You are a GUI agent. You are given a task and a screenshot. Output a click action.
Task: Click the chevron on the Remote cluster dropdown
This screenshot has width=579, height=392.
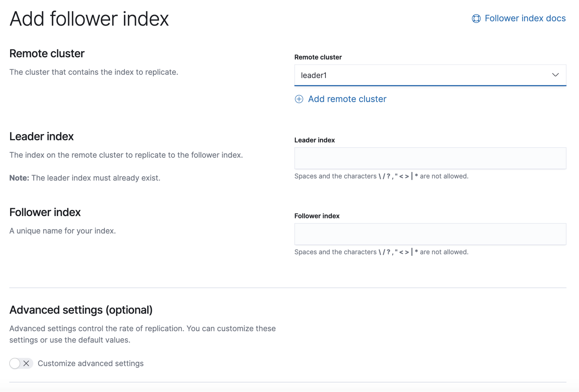point(556,75)
